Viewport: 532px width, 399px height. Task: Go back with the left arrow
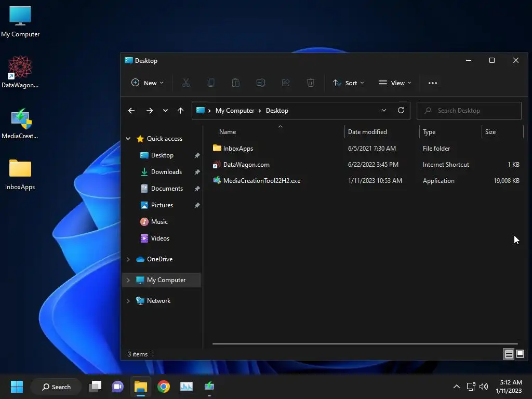pyautogui.click(x=131, y=111)
